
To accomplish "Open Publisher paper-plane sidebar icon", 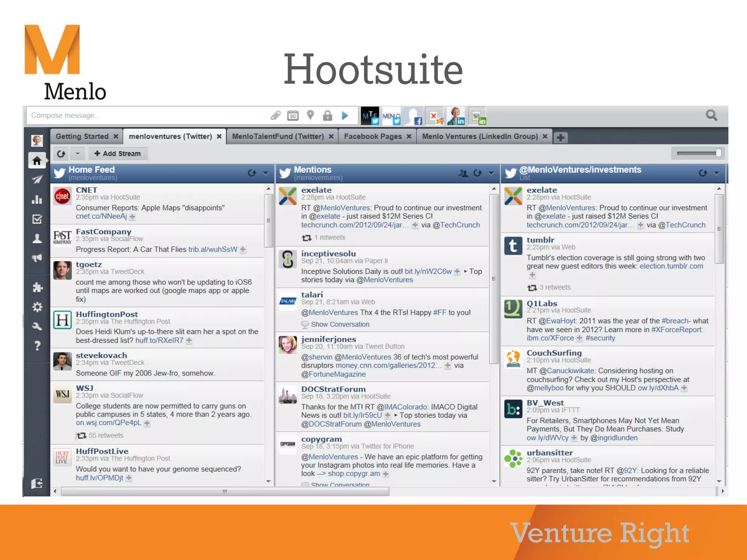I will [37, 179].
